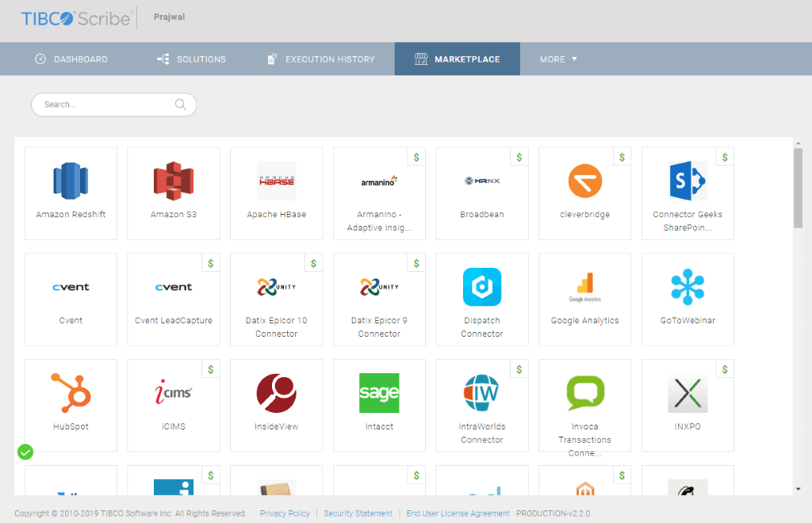Open the Armanino Adaptive Insights connector
Viewport: 812px width, 523px height.
point(379,193)
